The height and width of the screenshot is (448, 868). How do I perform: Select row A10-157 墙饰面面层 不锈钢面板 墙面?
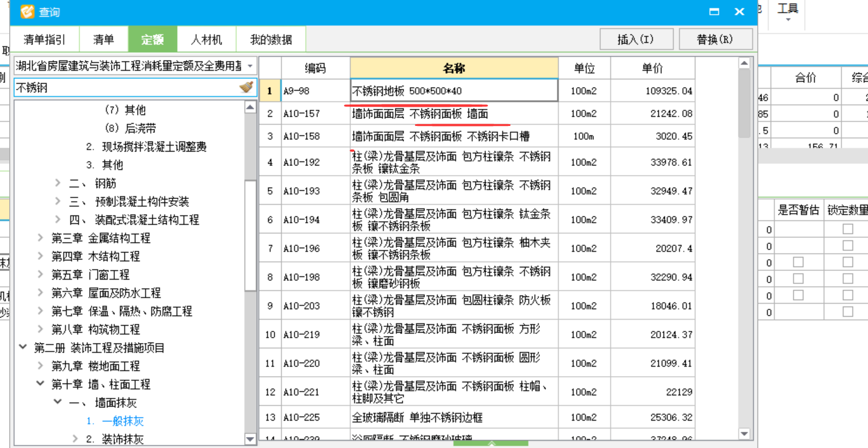(x=477, y=113)
